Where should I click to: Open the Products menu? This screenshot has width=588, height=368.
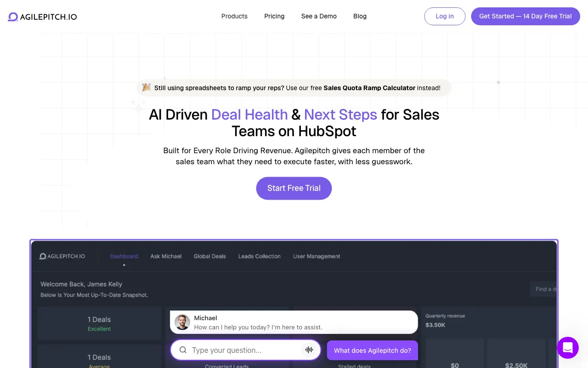pos(234,16)
